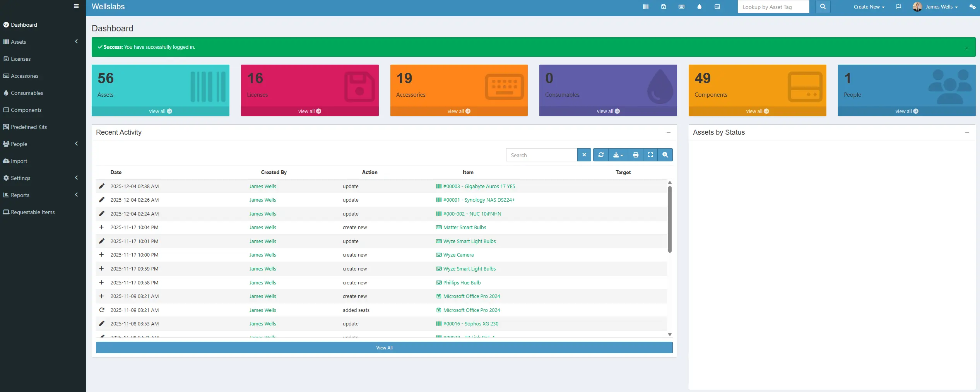
Task: Open Components drive icon in top navbar
Action: click(717, 7)
